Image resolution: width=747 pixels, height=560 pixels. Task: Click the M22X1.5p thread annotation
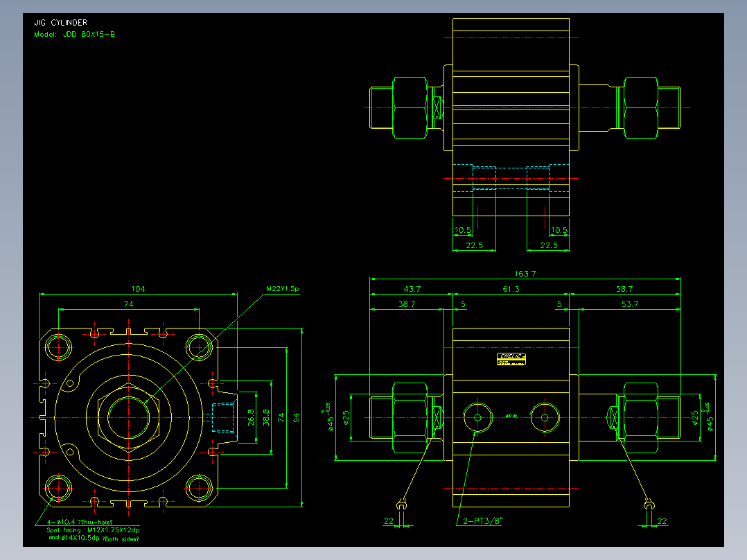[283, 289]
